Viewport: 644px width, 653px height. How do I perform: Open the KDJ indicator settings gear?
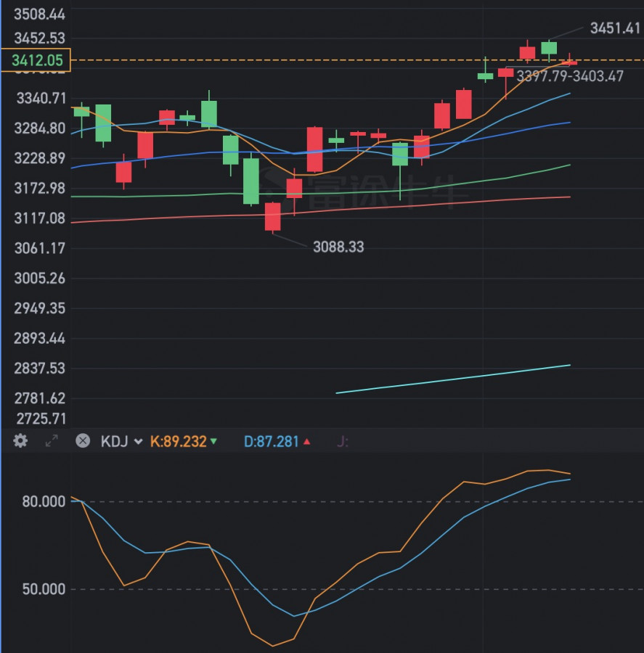coord(20,440)
